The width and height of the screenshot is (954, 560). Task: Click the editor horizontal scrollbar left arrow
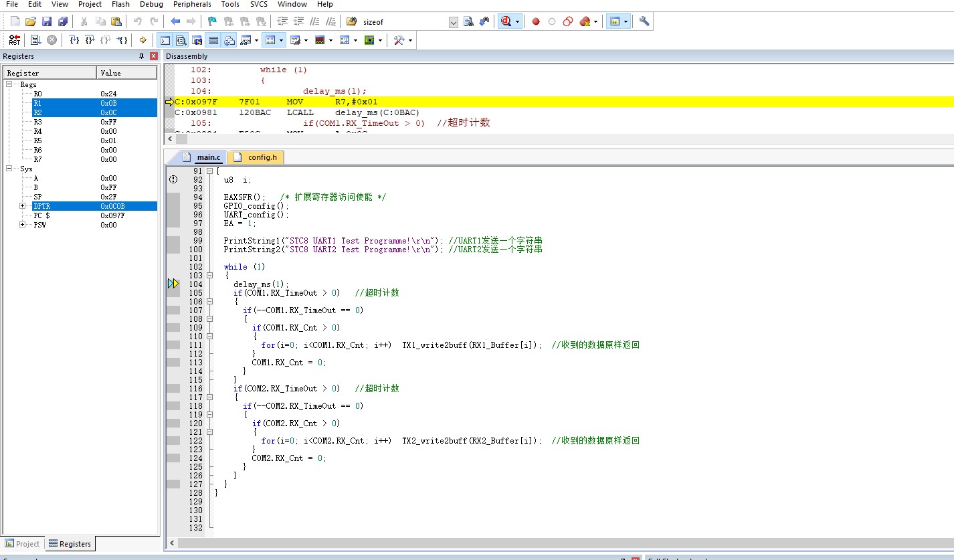click(172, 544)
